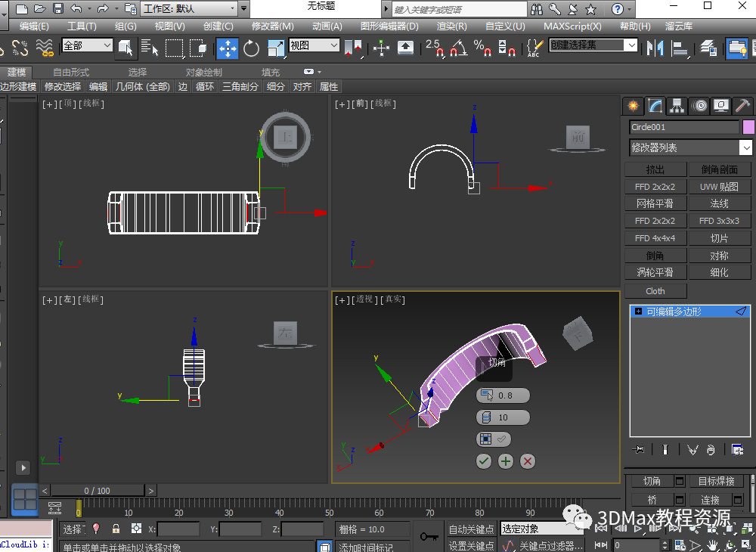The height and width of the screenshot is (552, 756).
Task: Open the 视图 reference coordinate dropdown
Action: click(x=314, y=45)
